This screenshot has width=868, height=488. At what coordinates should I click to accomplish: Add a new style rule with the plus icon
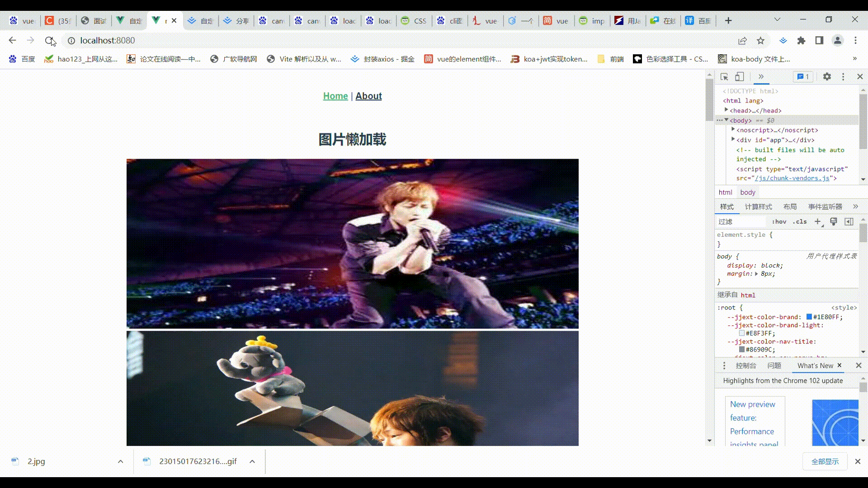click(818, 221)
